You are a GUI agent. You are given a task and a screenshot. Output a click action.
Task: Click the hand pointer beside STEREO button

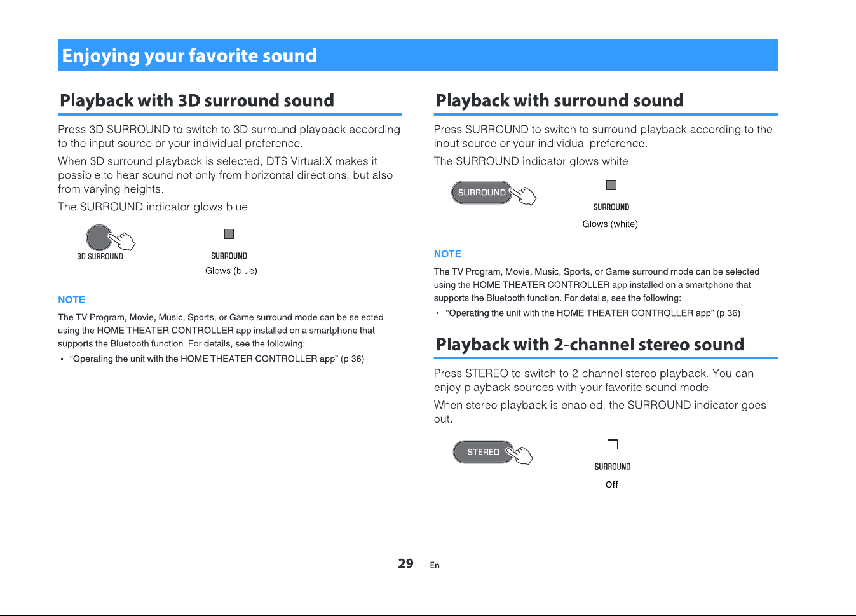pos(520,454)
